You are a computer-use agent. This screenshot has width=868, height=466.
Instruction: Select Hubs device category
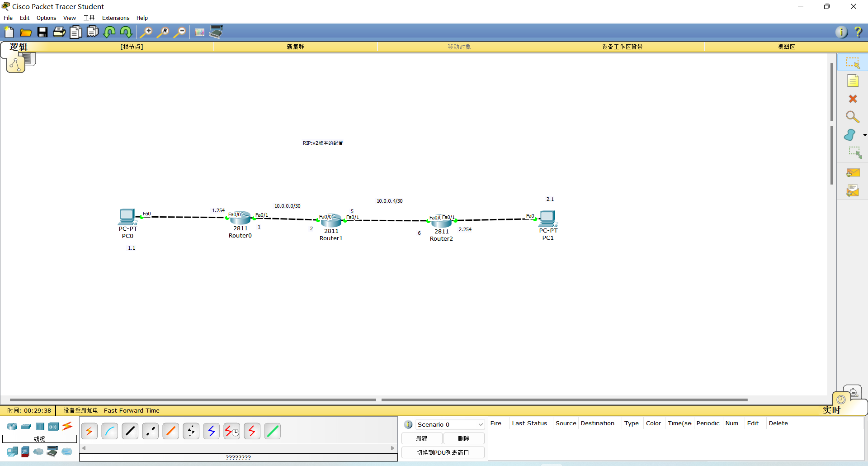click(40, 426)
